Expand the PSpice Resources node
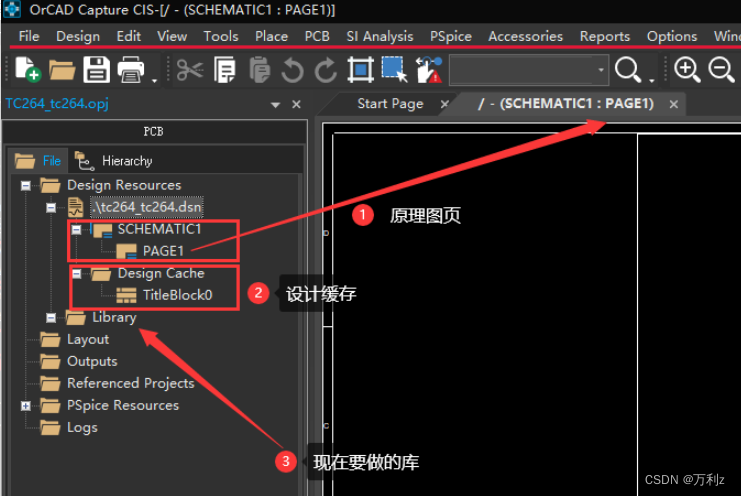Screen dimensions: 741x496 (x=25, y=405)
